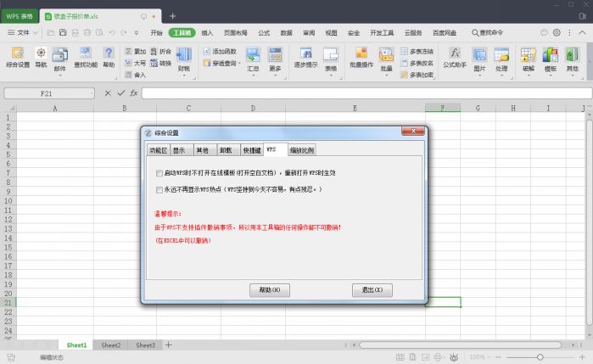The width and height of the screenshot is (593, 364).
Task: Click the formula bar input field
Action: pyautogui.click(x=366, y=93)
